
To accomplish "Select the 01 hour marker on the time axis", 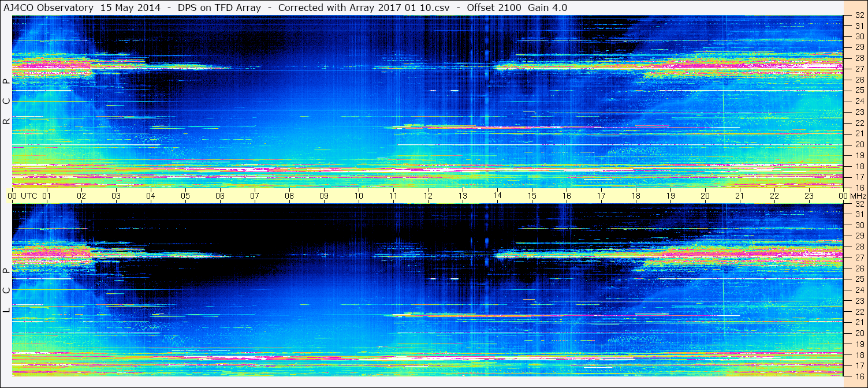I will tap(47, 196).
